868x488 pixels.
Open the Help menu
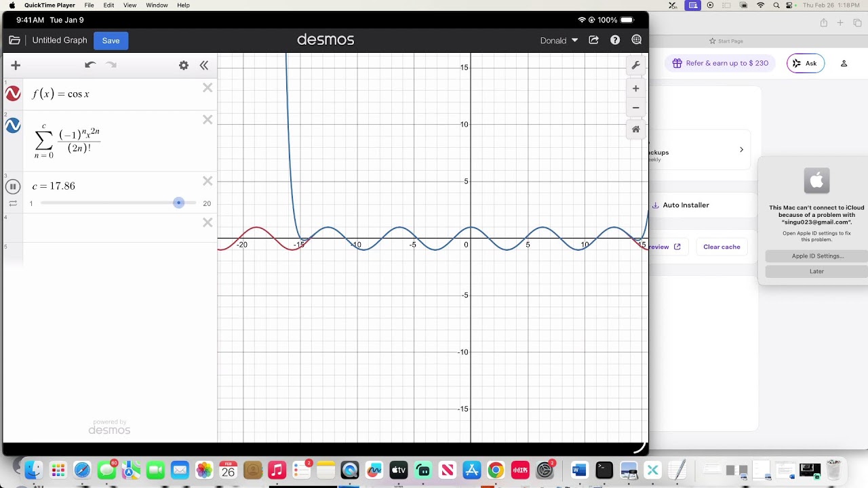[x=183, y=5]
